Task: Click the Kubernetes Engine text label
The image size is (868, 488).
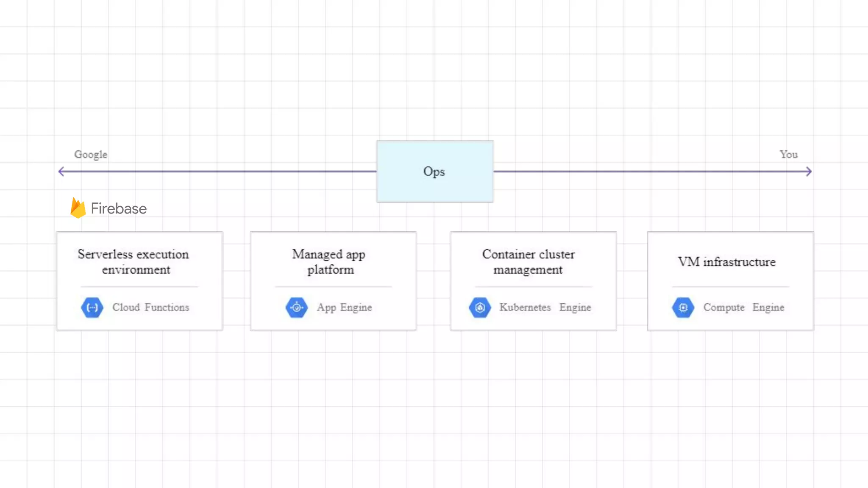Action: click(545, 308)
